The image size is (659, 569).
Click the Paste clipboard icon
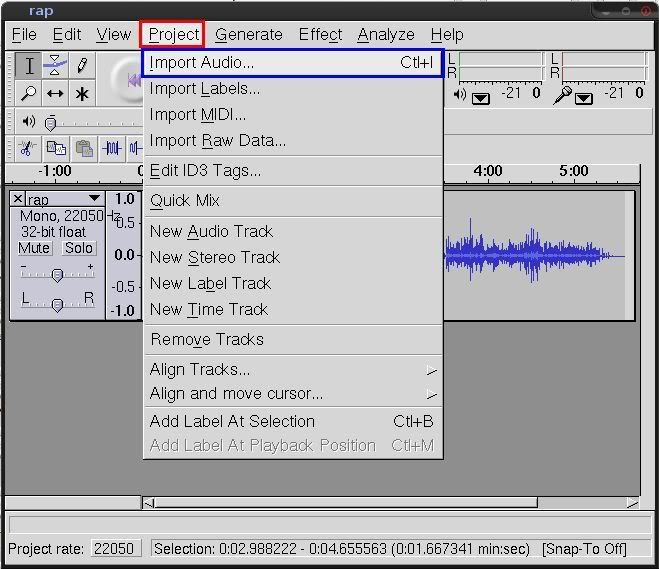[84, 148]
